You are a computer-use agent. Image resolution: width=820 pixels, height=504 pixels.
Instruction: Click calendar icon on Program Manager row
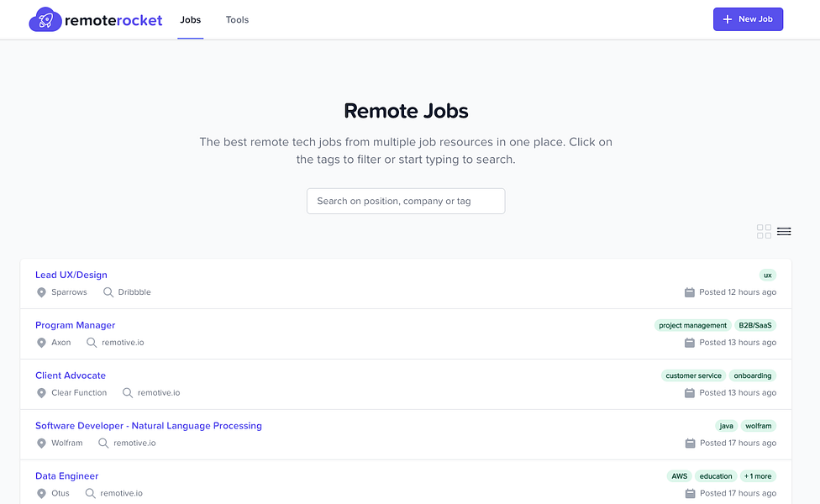(x=690, y=343)
